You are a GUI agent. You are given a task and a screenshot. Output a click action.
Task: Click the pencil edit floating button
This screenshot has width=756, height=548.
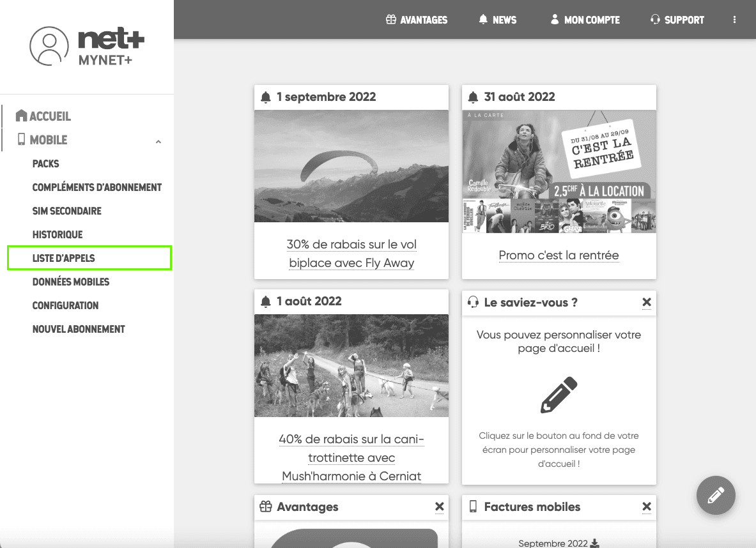(716, 495)
